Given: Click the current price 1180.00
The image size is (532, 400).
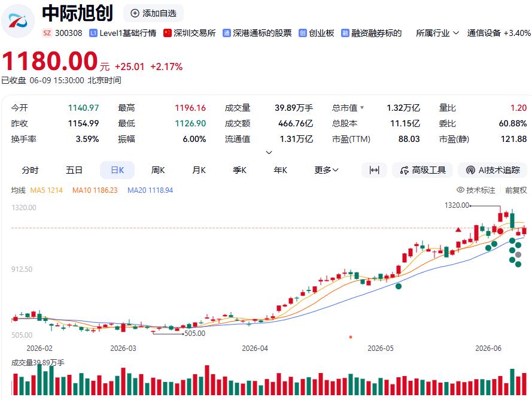Looking at the screenshot, I should [x=50, y=61].
